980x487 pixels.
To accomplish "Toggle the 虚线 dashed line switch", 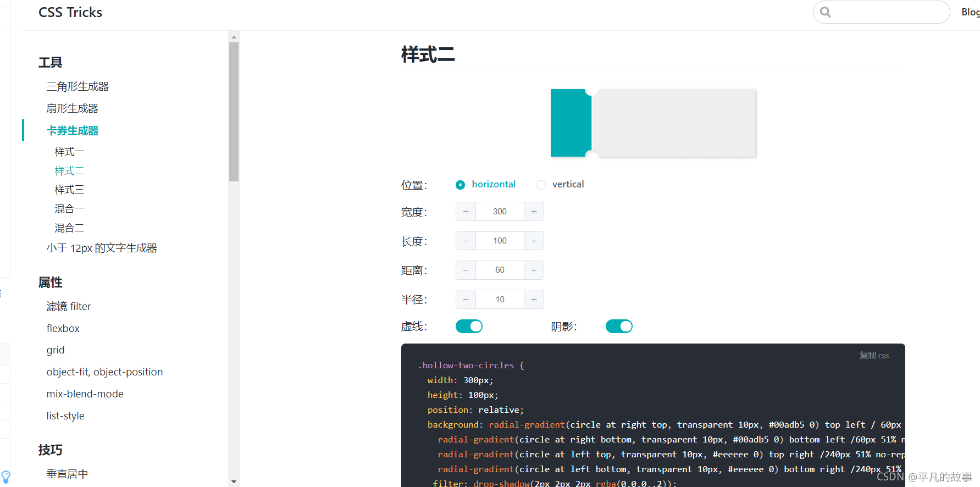I will [469, 326].
